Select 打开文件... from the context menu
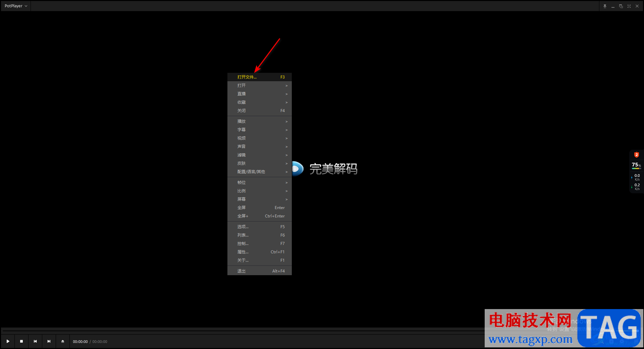644x349 pixels. coord(260,77)
